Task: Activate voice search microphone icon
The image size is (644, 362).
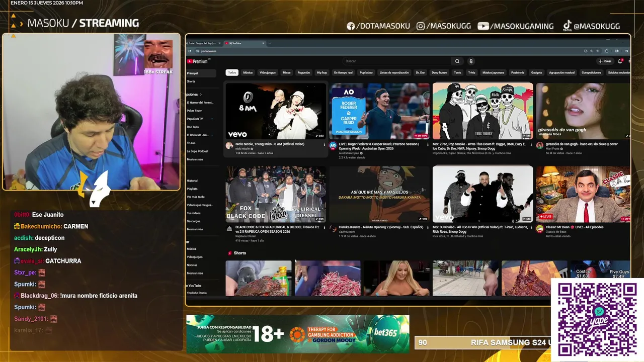Action: pyautogui.click(x=471, y=61)
